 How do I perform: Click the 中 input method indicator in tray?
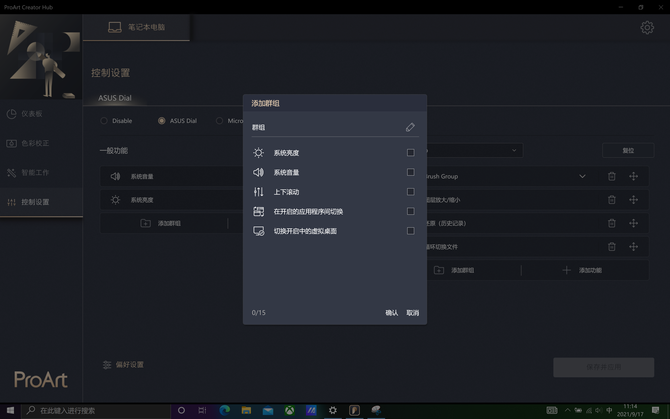click(609, 410)
